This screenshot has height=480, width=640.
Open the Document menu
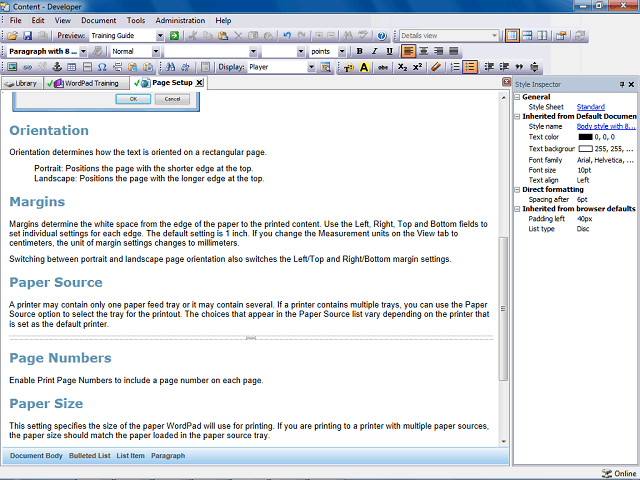point(98,20)
